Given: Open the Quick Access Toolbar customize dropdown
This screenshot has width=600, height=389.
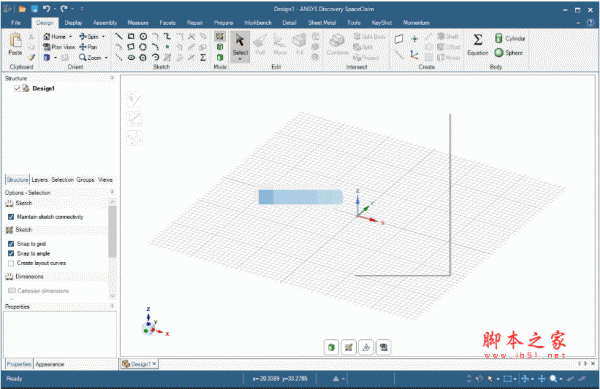Looking at the screenshot, I should click(82, 9).
